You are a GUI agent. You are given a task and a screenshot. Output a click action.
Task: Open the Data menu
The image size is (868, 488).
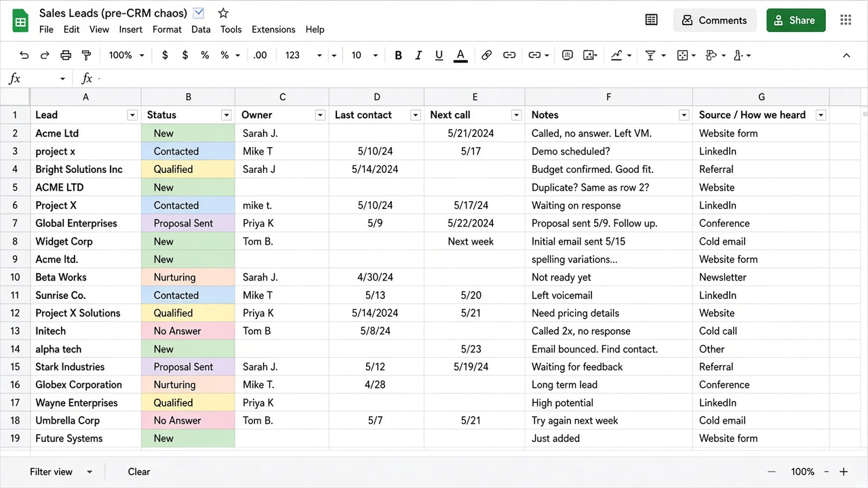pos(201,29)
